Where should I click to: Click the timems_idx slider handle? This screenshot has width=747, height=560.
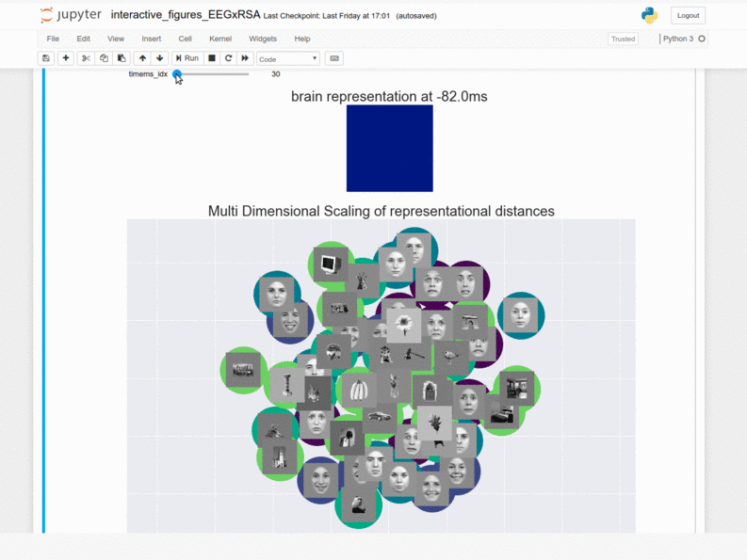pyautogui.click(x=176, y=74)
